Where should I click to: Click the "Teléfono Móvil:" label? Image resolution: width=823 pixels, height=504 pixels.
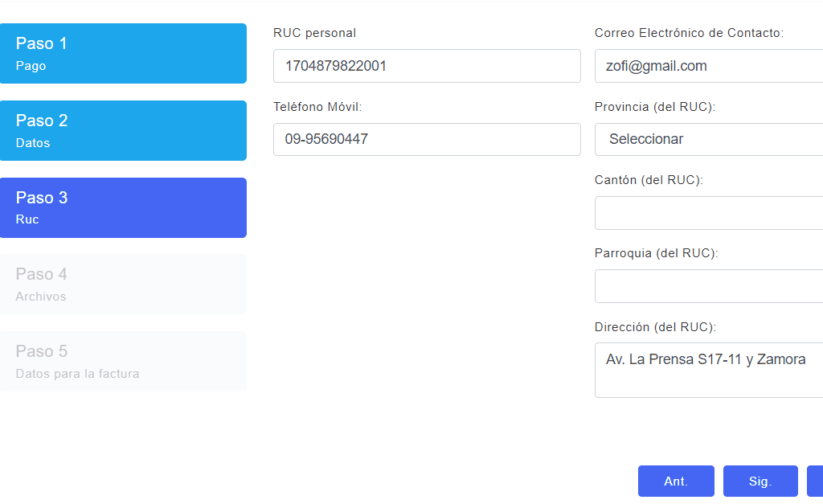pos(318,107)
